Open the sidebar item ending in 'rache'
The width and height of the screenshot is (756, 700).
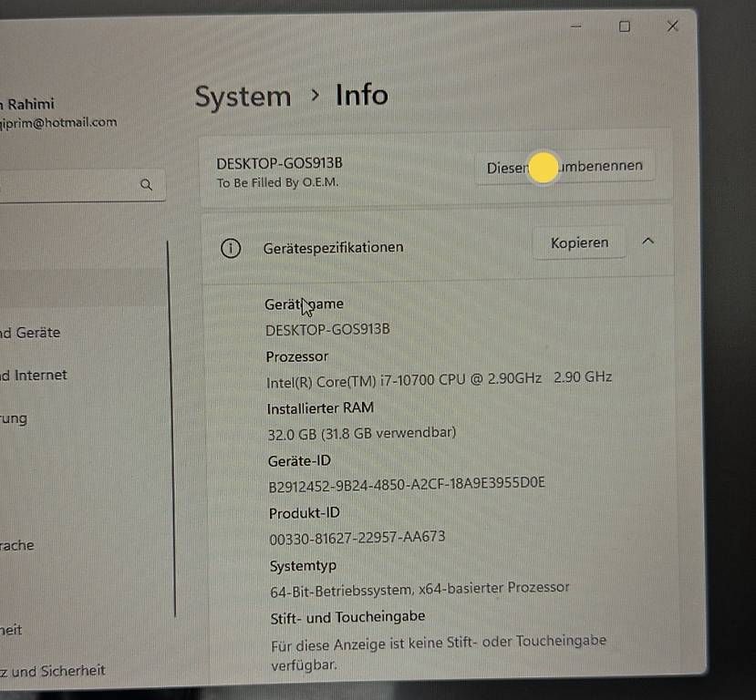point(17,545)
